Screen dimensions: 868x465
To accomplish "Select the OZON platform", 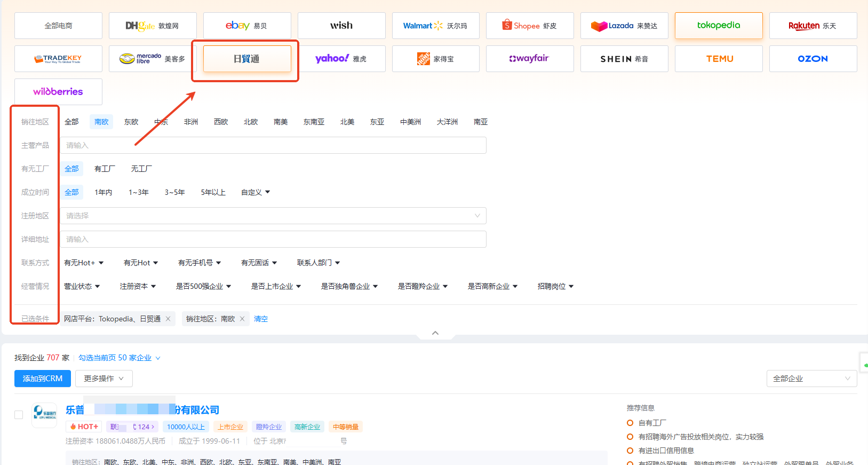I will coord(813,59).
